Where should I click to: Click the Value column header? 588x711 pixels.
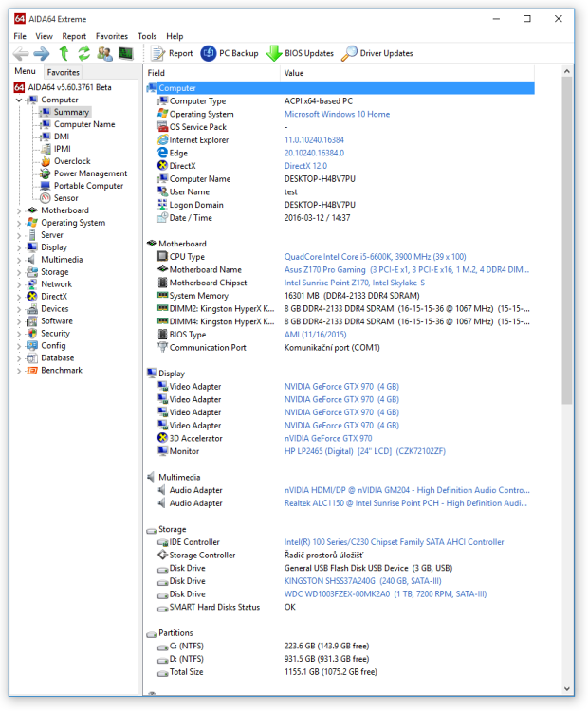[294, 73]
